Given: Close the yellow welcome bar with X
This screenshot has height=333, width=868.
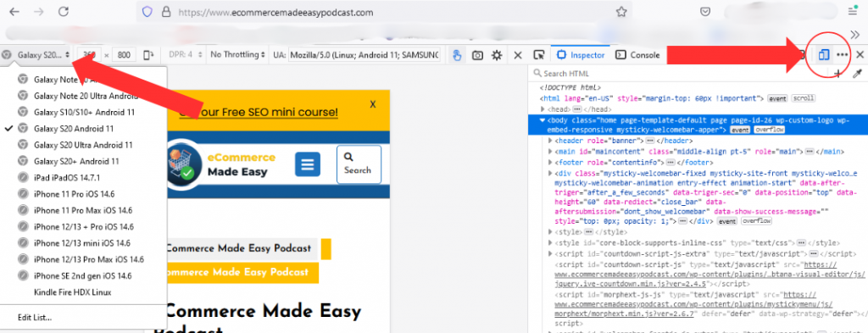Looking at the screenshot, I should pos(373,104).
